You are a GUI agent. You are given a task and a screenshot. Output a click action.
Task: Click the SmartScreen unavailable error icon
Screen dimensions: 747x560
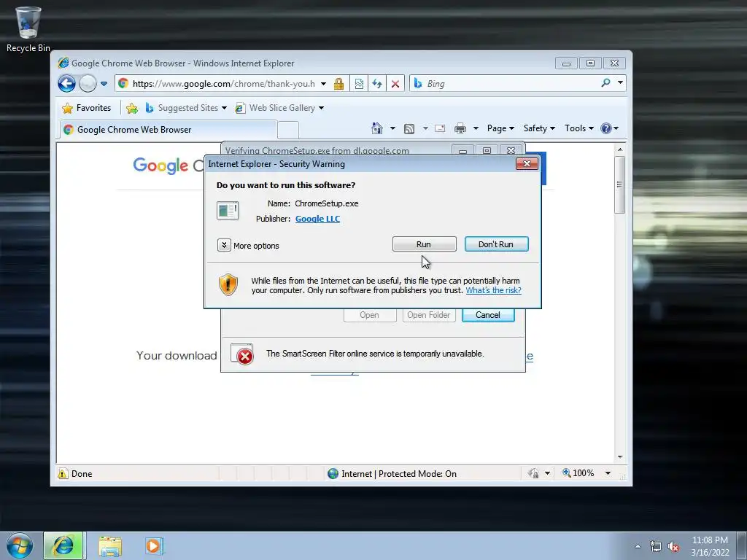click(x=242, y=354)
